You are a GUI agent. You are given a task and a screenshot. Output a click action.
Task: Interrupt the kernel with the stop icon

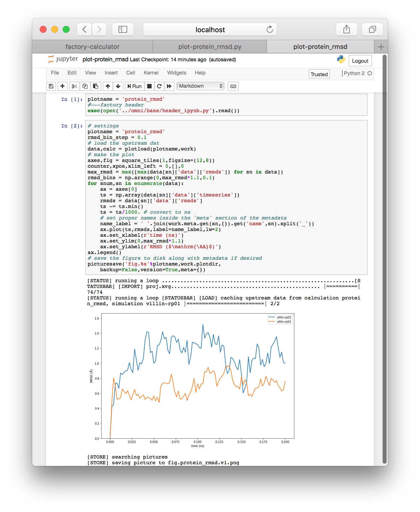pos(149,86)
